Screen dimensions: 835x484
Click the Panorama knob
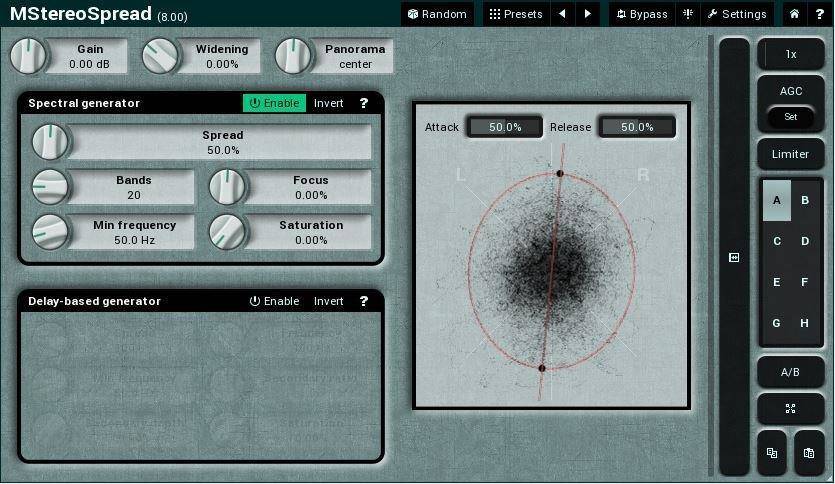[x=293, y=56]
